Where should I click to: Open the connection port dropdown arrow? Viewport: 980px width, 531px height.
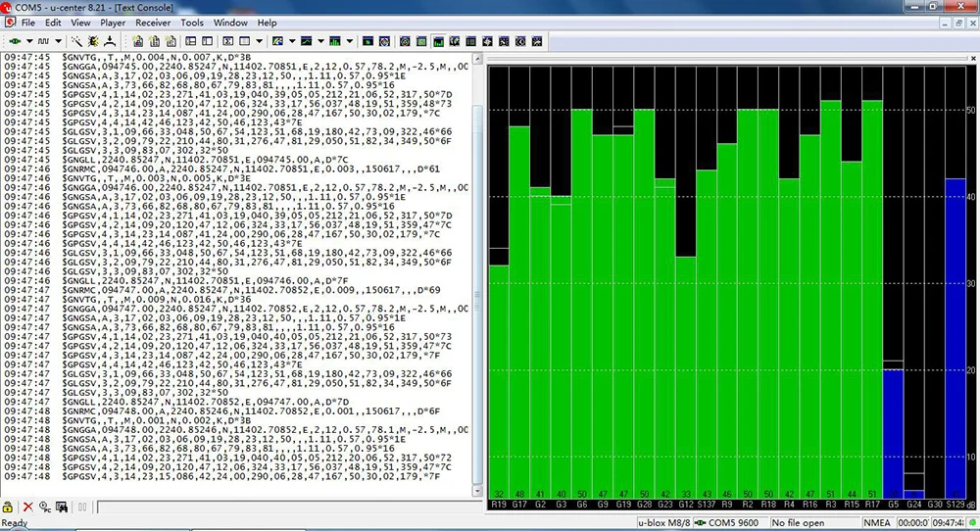28,41
